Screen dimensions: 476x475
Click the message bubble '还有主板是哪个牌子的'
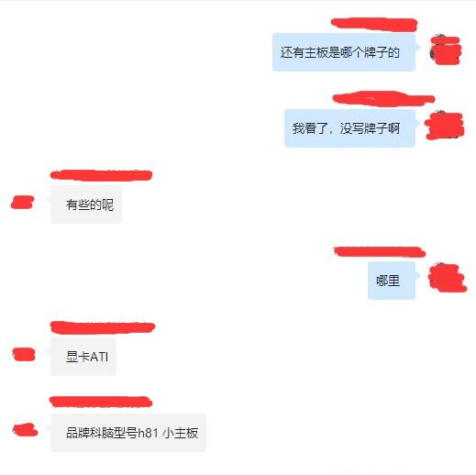pos(344,52)
